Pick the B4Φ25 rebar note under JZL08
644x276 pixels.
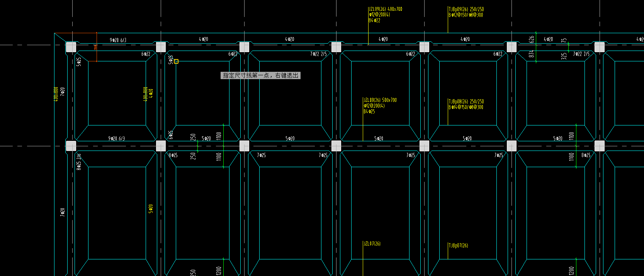tap(369, 112)
